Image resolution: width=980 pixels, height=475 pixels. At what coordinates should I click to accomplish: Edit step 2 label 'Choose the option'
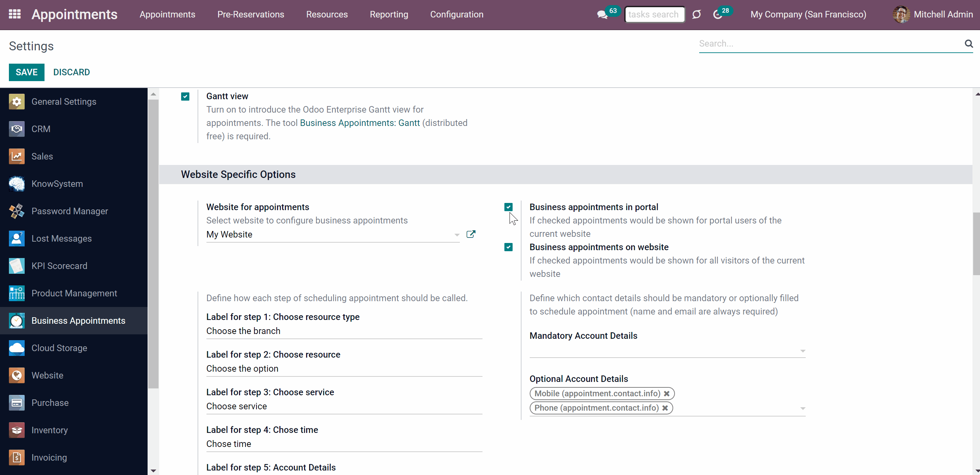click(x=344, y=369)
